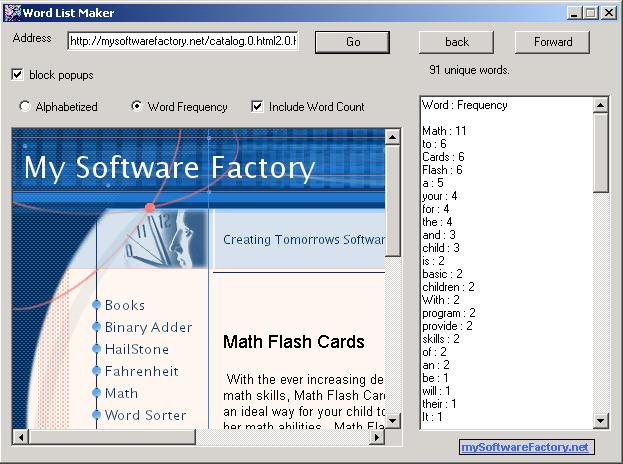Toggle Include Word Count checkbox
The image size is (623, 464).
pos(257,106)
